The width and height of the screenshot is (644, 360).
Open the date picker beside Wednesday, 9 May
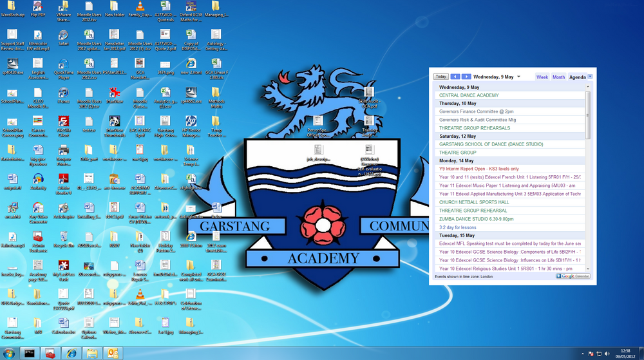pyautogui.click(x=518, y=77)
